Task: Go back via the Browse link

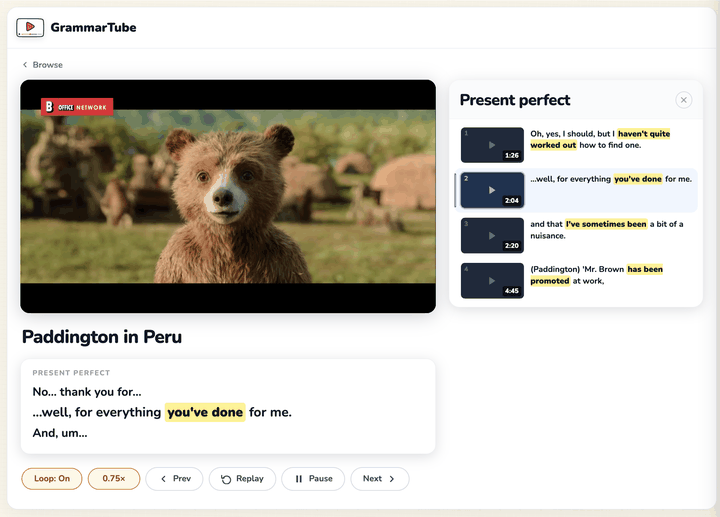Action: (x=43, y=65)
